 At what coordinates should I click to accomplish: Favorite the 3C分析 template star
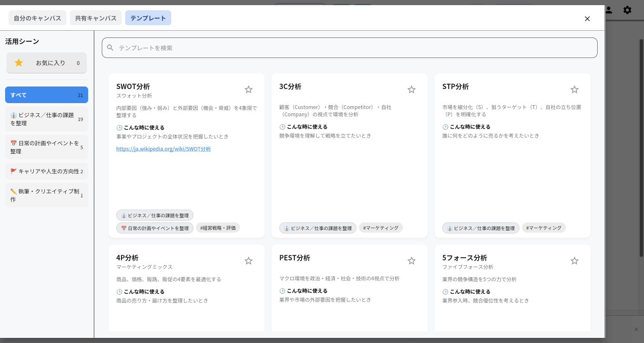click(411, 89)
